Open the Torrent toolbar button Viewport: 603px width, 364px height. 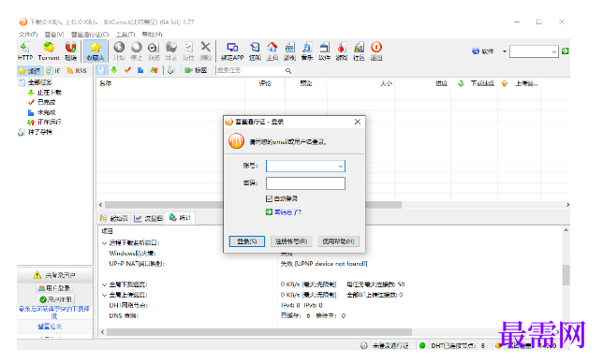coord(49,51)
